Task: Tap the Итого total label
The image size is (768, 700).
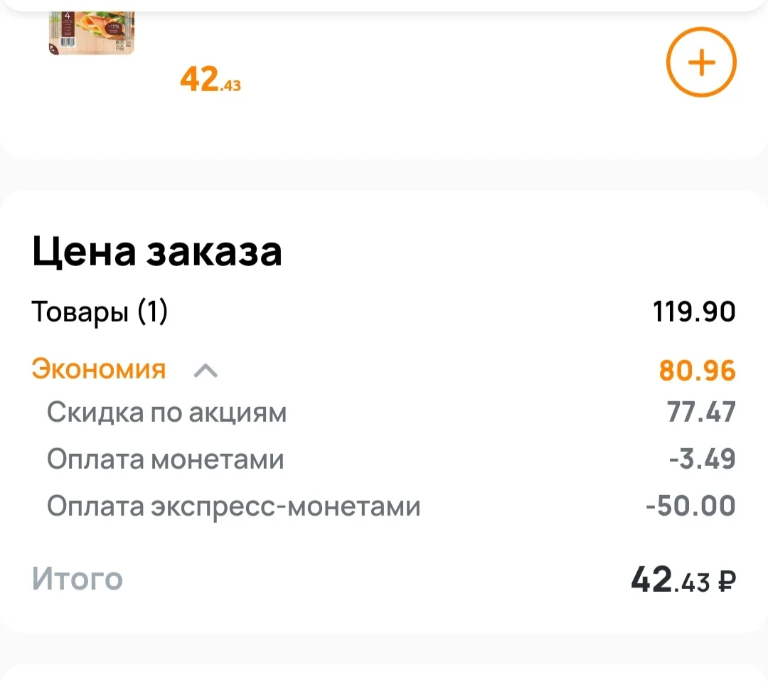Action: click(x=78, y=579)
